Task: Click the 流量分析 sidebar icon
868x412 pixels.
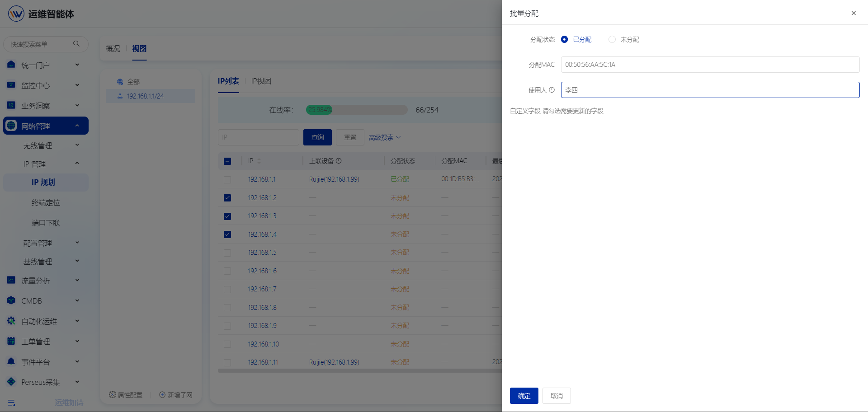Action: (x=11, y=280)
